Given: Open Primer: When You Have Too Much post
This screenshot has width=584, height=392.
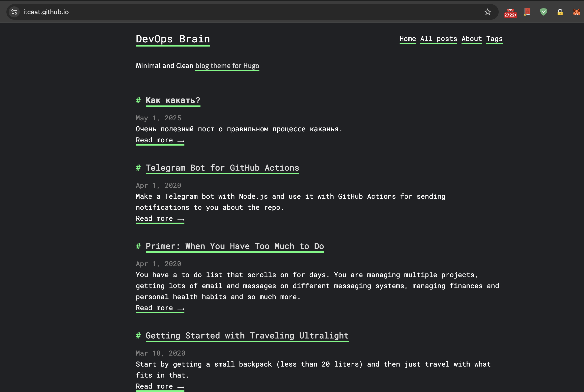Looking at the screenshot, I should [235, 246].
